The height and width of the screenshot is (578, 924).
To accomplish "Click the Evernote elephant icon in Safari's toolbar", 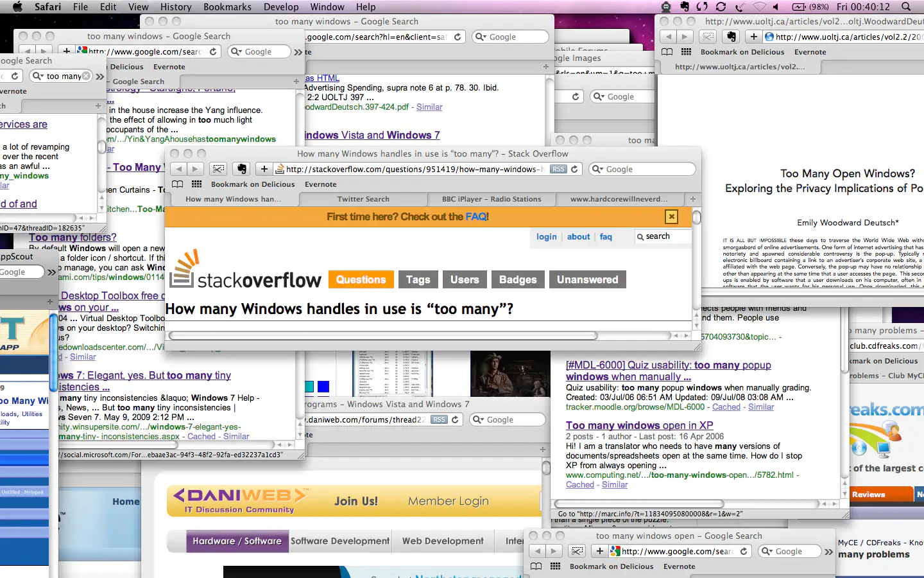I will 241,169.
